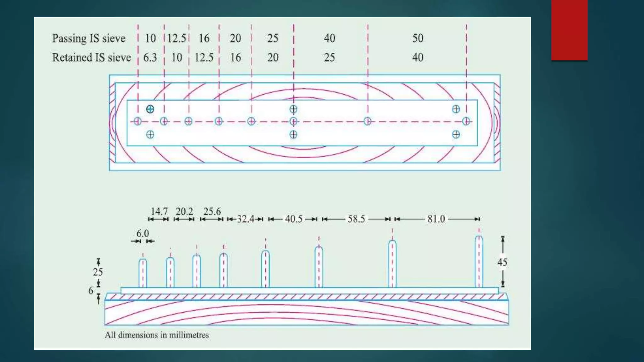
Task: Click the 50 passing sieve value
Action: tap(418, 38)
